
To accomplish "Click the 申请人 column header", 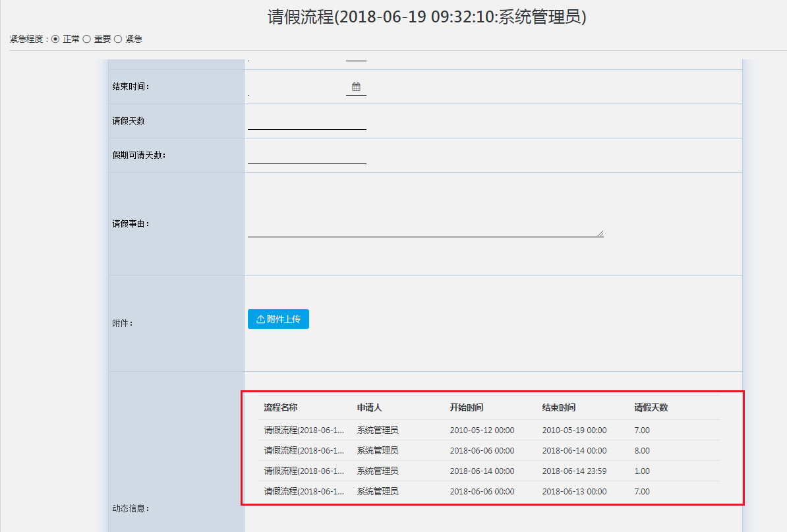I will point(369,407).
